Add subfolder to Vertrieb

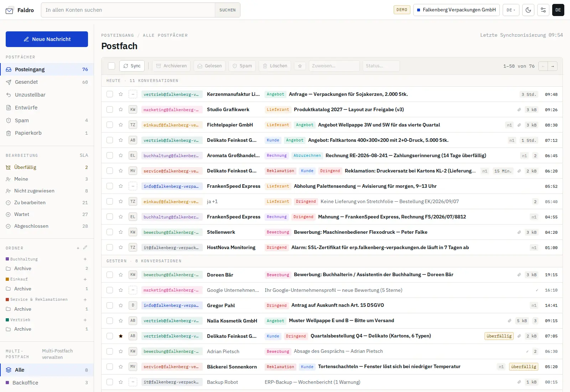(85, 320)
